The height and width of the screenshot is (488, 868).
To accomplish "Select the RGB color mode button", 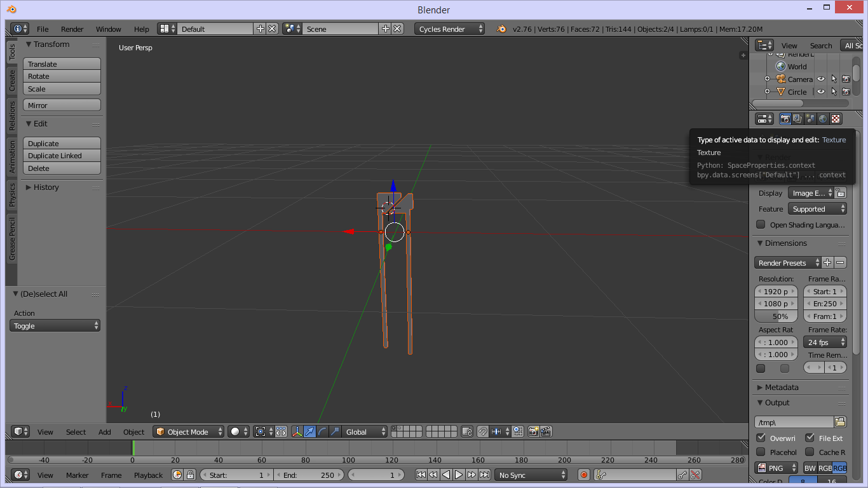I will 825,468.
